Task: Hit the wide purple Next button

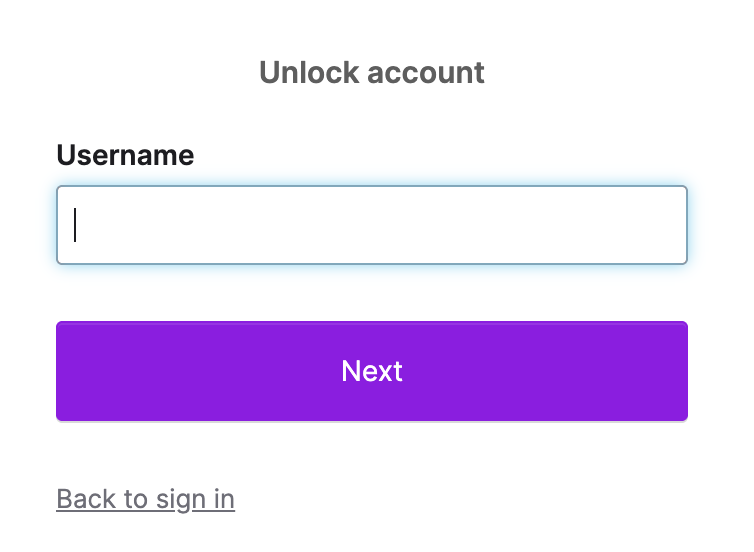Action: (x=371, y=371)
